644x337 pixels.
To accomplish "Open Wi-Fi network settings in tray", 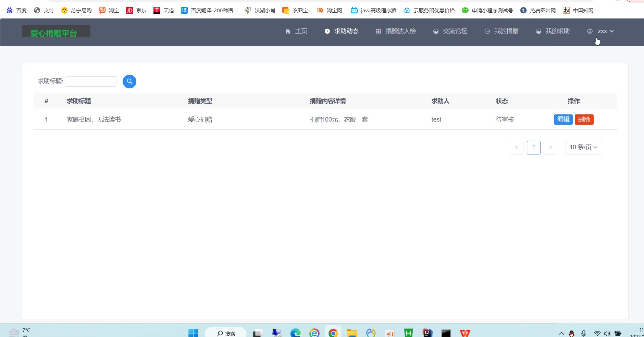I will point(597,334).
